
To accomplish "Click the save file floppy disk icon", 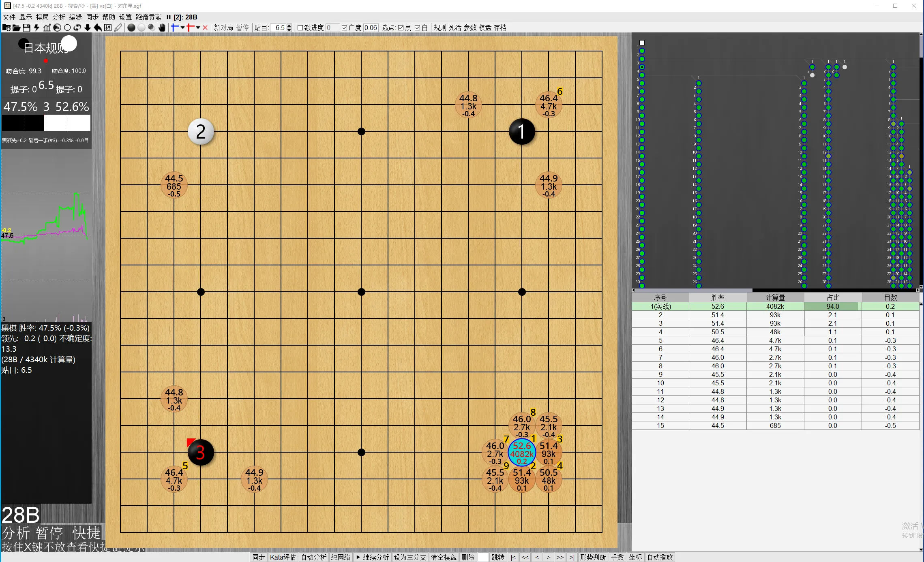I will tap(26, 28).
